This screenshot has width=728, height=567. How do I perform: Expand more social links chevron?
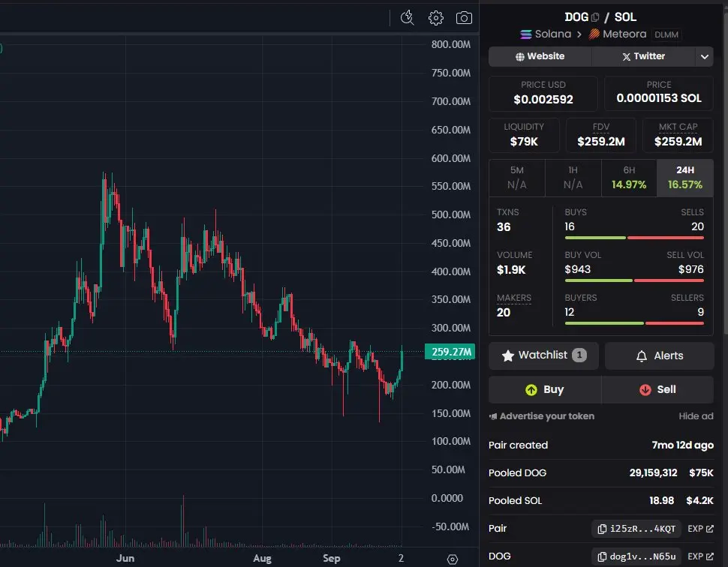(x=704, y=56)
